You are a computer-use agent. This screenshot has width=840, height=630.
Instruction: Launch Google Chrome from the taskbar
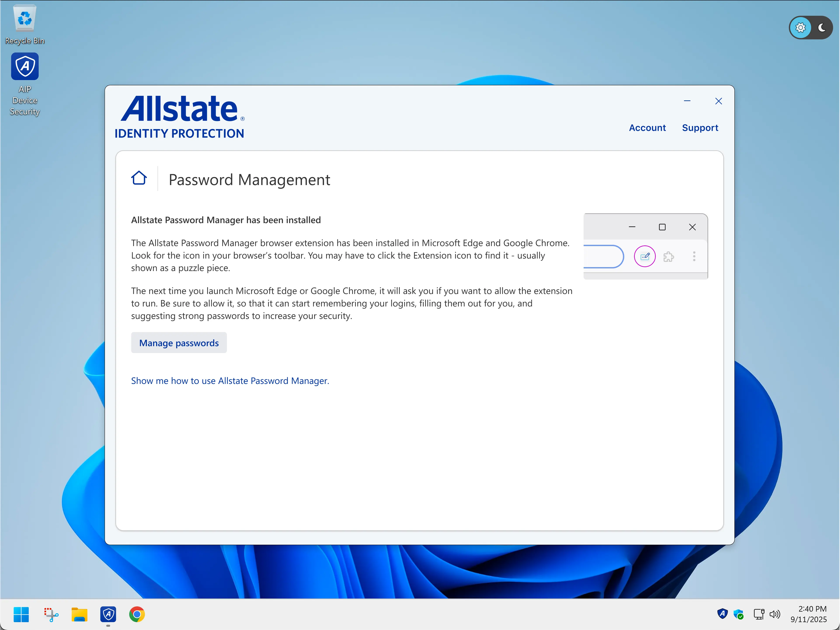137,614
